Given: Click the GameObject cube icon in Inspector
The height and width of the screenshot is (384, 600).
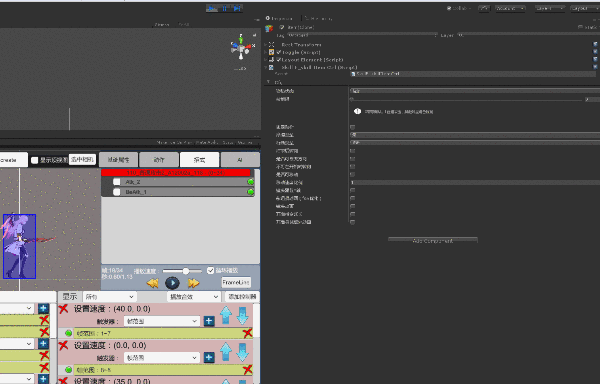Looking at the screenshot, I should coord(269,28).
